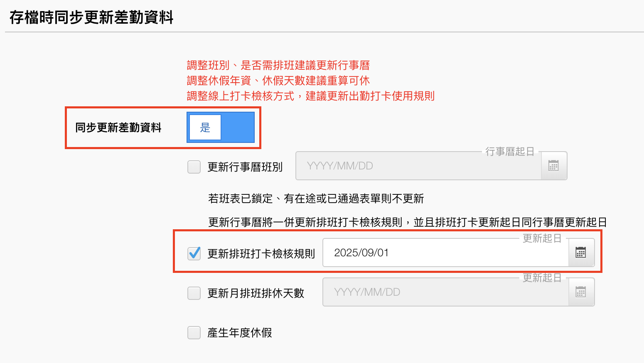This screenshot has width=644, height=363.
Task: Click the 存檔時同步更新差勤資料 section heading
Action: 91,17
